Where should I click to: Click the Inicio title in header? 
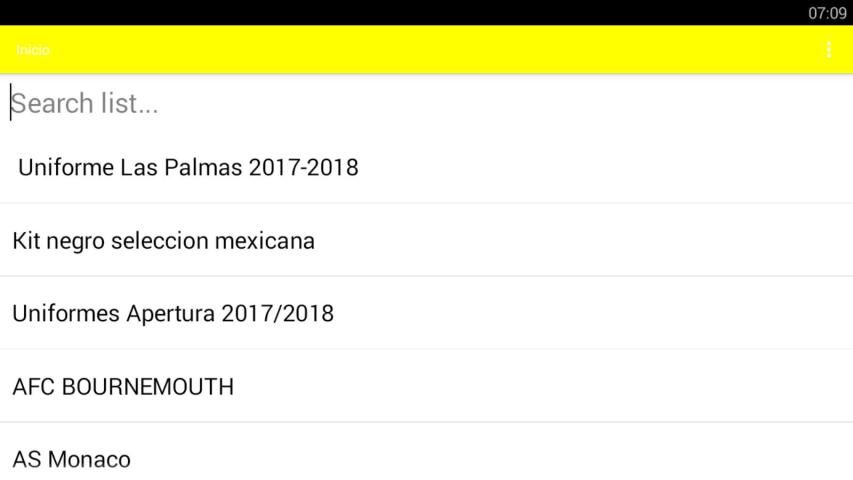pos(34,50)
